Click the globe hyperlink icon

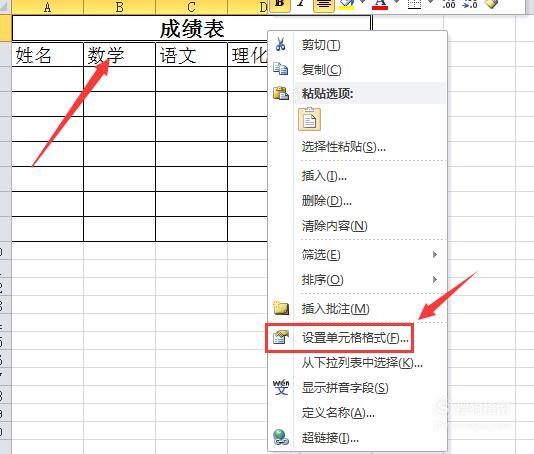click(x=281, y=437)
